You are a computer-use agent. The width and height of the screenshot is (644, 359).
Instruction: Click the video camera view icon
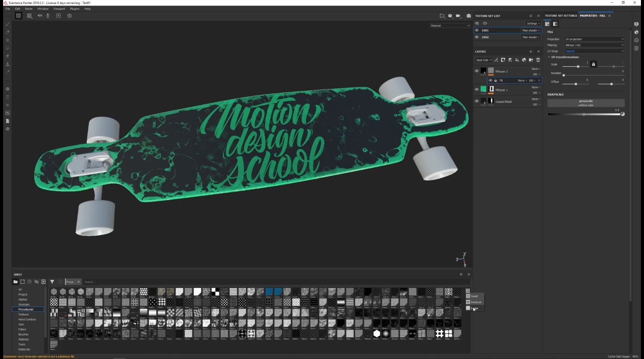[x=458, y=16]
